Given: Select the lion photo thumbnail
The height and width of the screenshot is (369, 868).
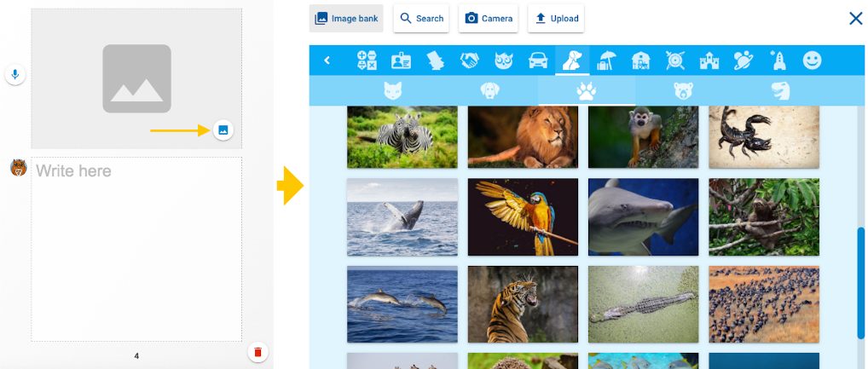Looking at the screenshot, I should tap(523, 137).
